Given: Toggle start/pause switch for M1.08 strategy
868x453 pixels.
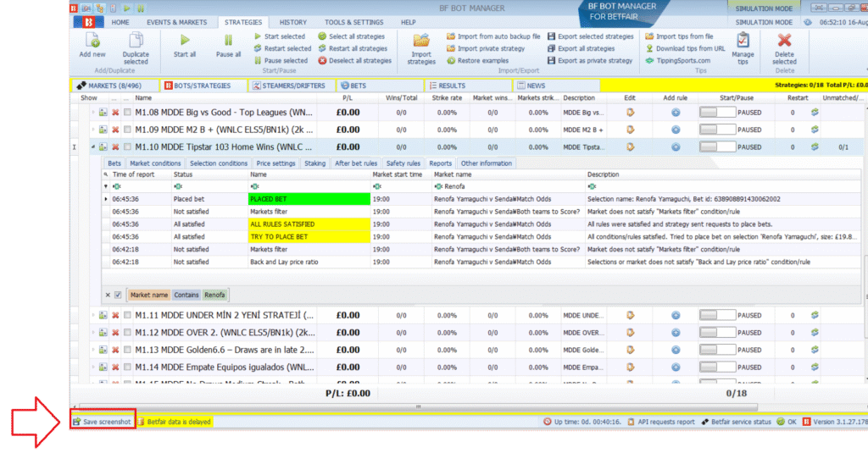Looking at the screenshot, I should click(x=717, y=113).
